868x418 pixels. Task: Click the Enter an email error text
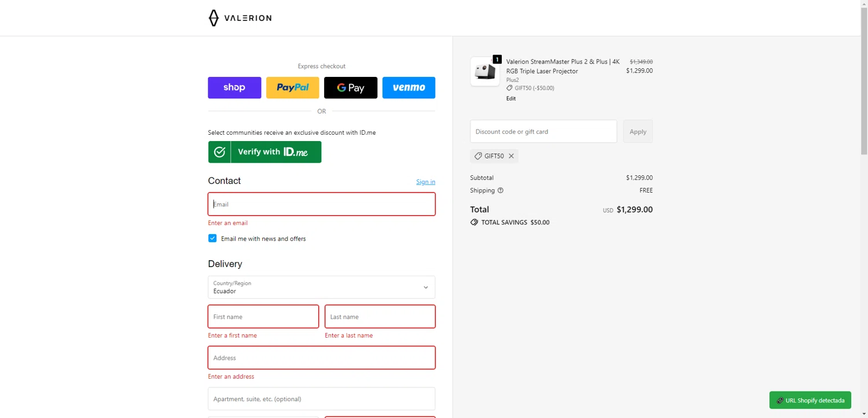pos(228,223)
